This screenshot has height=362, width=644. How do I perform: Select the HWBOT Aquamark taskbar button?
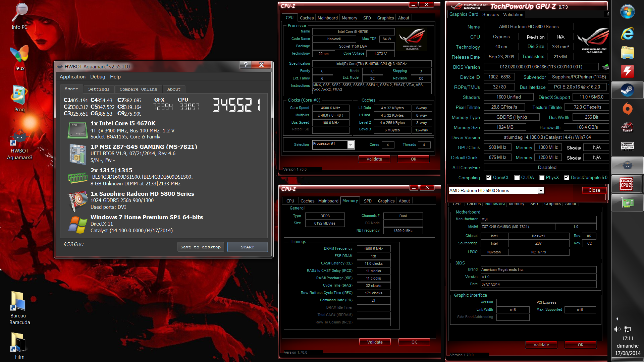tap(627, 165)
